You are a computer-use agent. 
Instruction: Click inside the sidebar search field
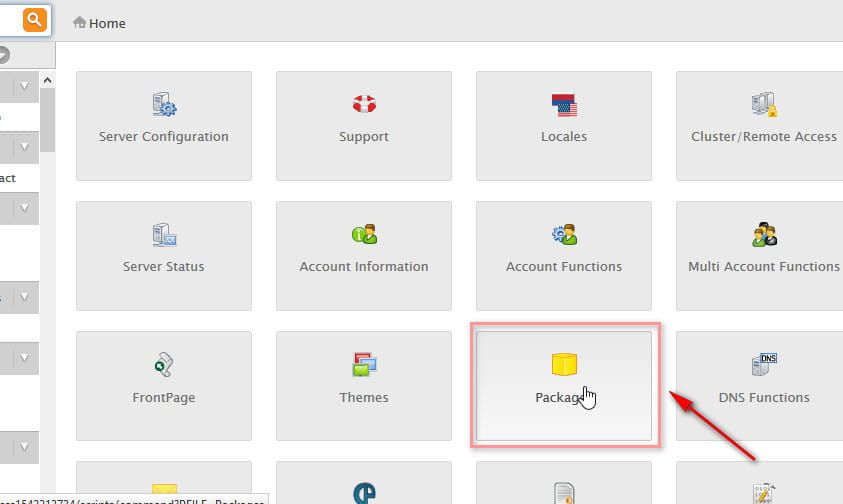click(8, 19)
